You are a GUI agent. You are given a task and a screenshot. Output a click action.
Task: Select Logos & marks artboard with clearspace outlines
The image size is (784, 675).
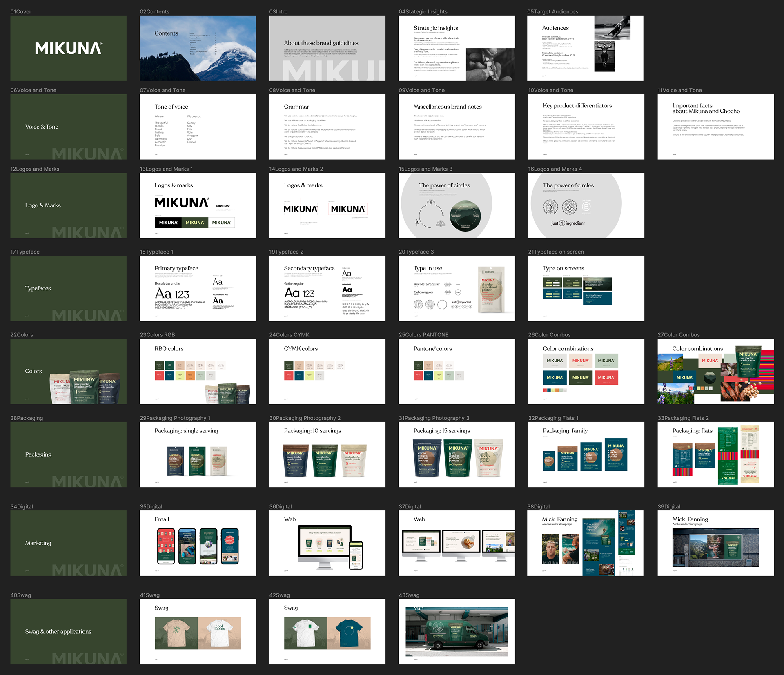[x=327, y=205]
